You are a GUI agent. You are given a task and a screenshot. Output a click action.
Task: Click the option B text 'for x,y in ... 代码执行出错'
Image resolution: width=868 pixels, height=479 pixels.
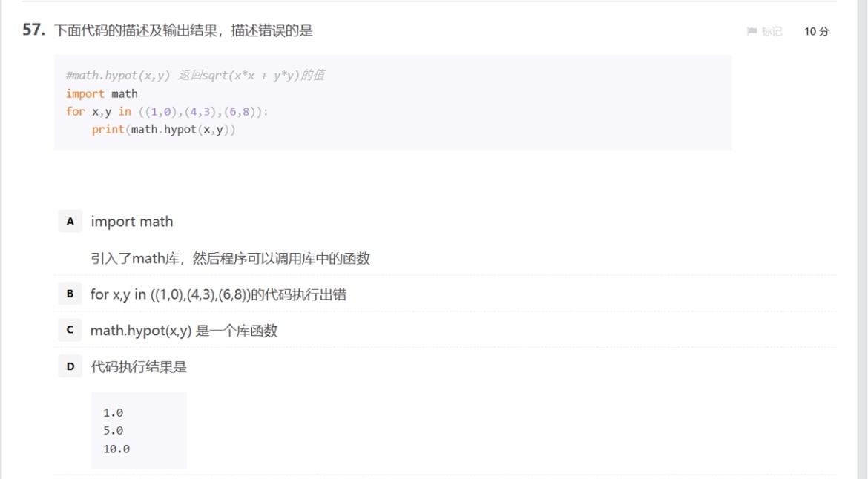point(218,294)
